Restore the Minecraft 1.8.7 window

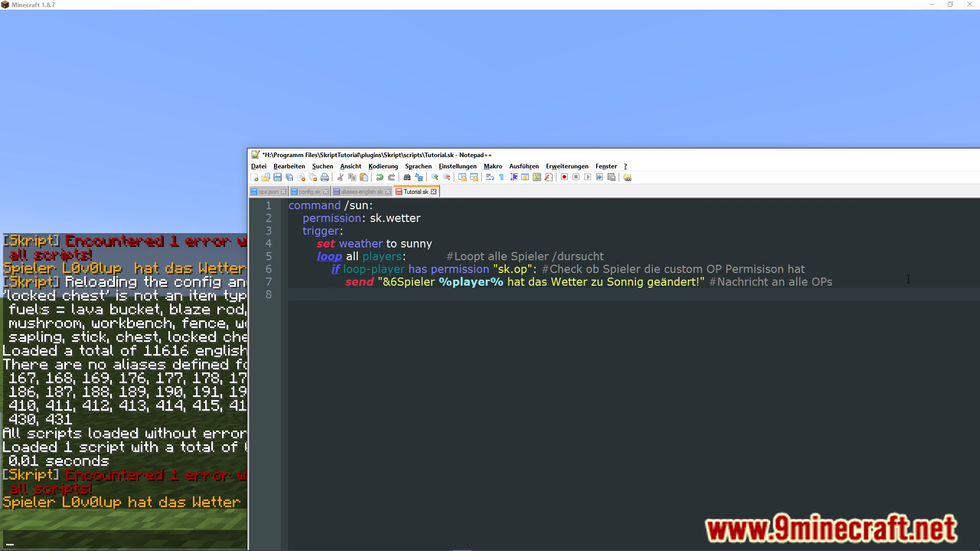click(950, 5)
